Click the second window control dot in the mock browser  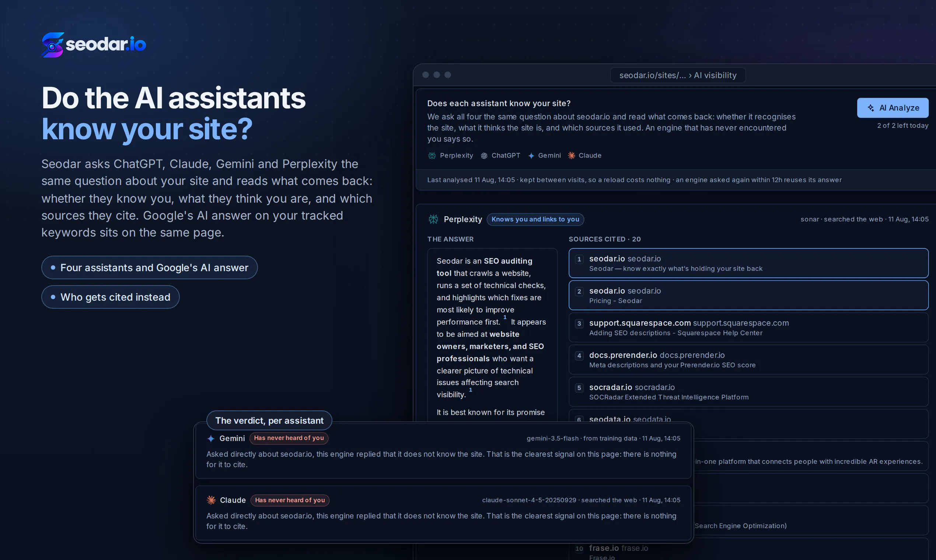point(436,75)
